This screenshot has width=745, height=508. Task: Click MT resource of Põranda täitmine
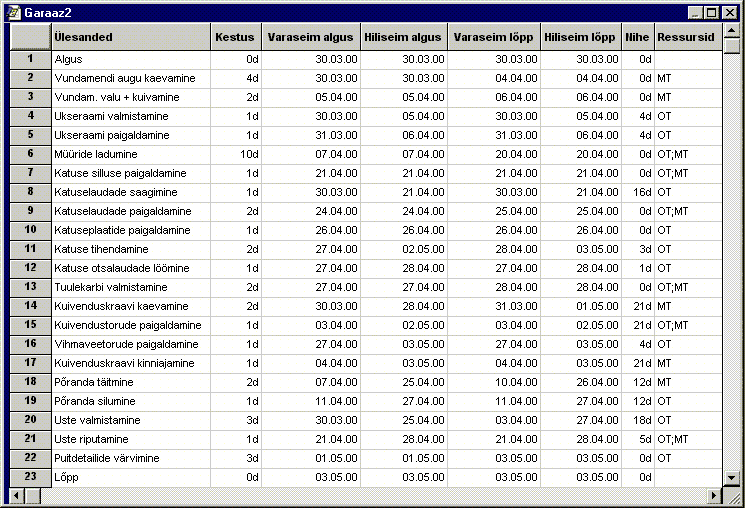click(688, 383)
